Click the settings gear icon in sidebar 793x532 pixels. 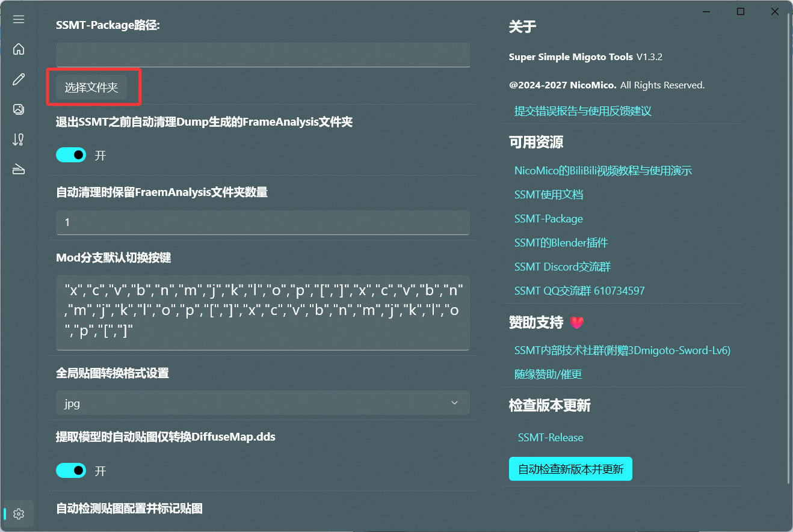point(19,514)
